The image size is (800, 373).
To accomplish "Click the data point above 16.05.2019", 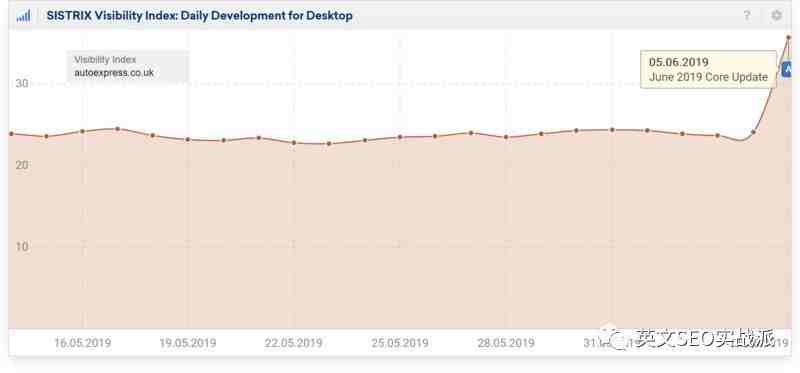I will 82,131.
